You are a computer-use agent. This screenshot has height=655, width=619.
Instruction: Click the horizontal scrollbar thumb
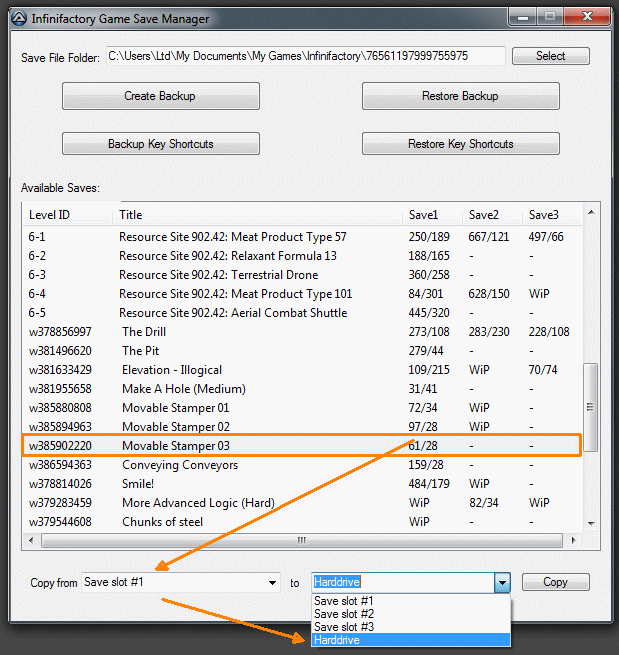click(x=302, y=540)
